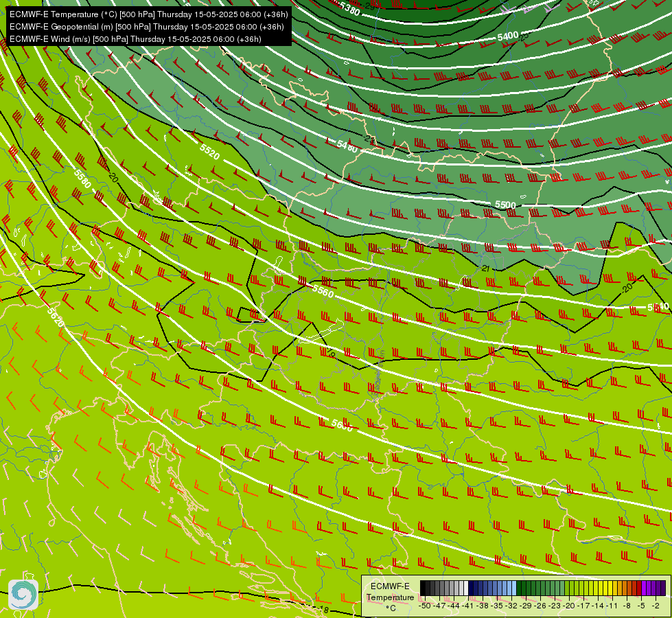The height and width of the screenshot is (618, 672).
Task: Click the -8 legend scale value
Action: 627,606
